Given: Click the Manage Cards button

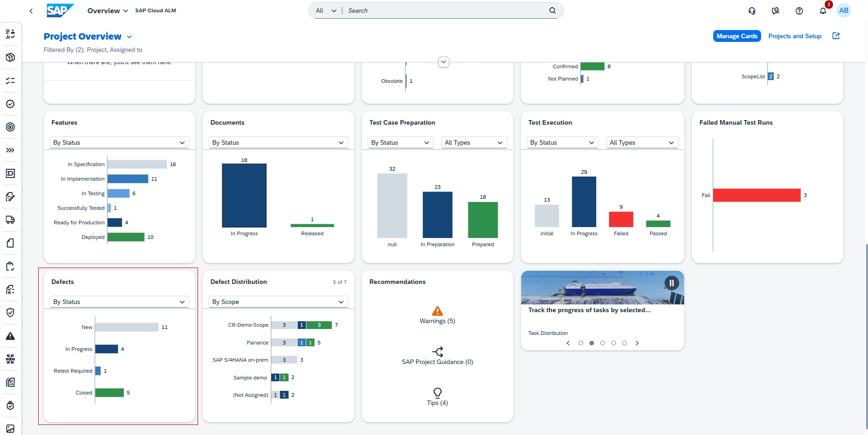Looking at the screenshot, I should [x=736, y=36].
